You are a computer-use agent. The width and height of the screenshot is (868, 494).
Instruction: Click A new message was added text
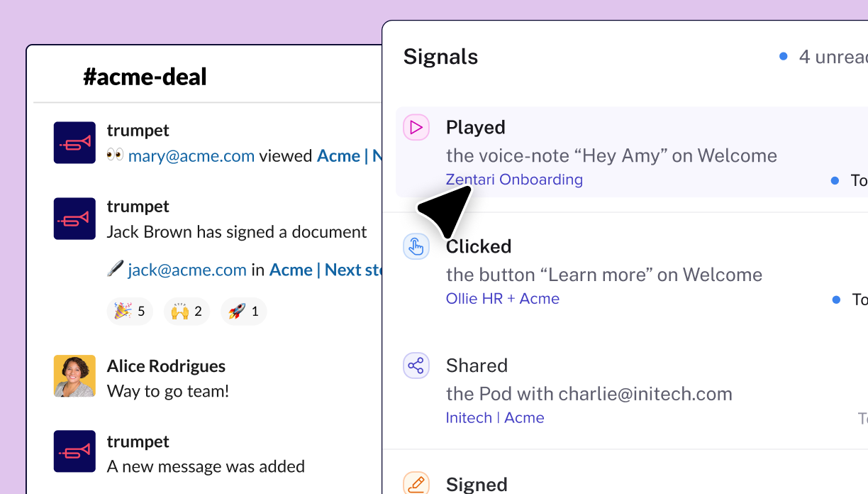206,466
